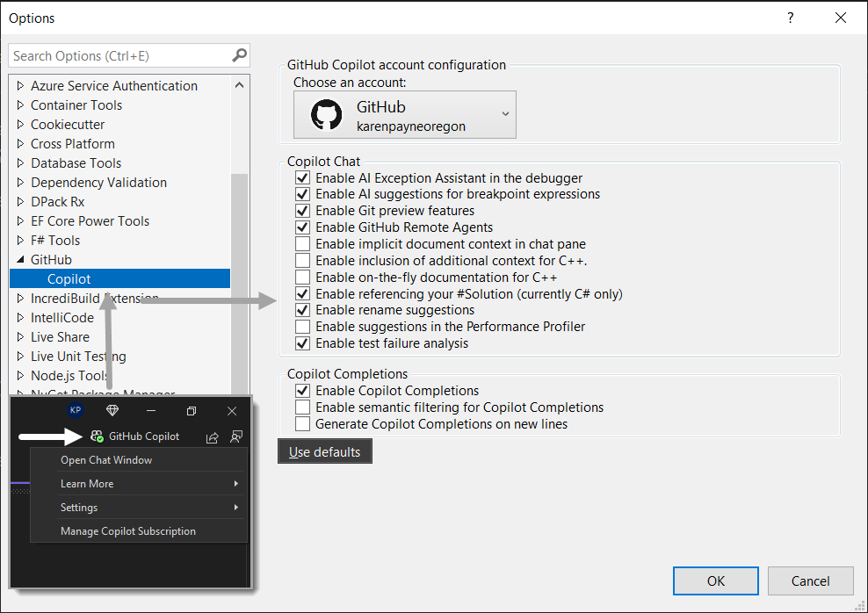Expand the Cookiecutter tree node

(20, 125)
